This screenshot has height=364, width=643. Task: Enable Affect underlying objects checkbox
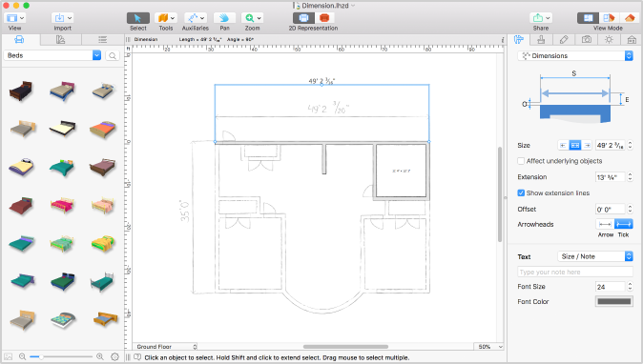click(x=521, y=161)
